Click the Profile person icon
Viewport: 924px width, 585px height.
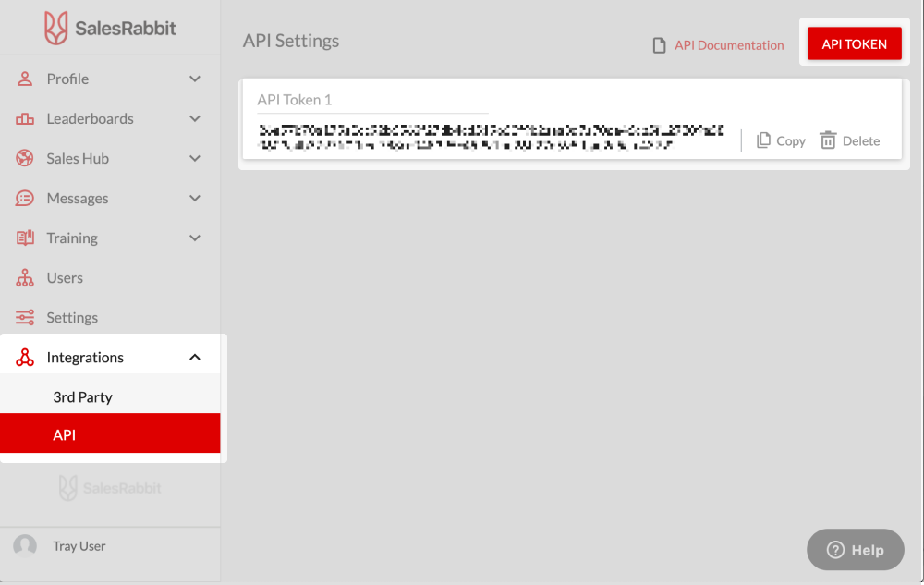24,79
